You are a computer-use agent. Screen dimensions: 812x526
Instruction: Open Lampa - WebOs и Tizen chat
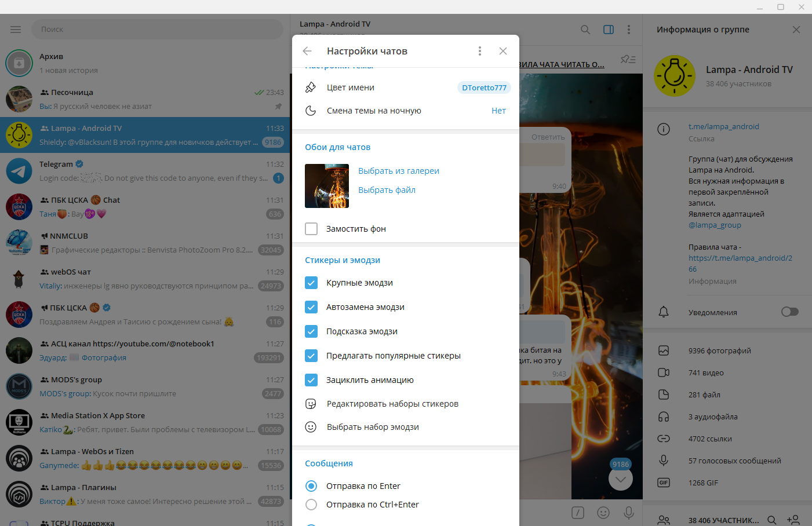tap(145, 458)
